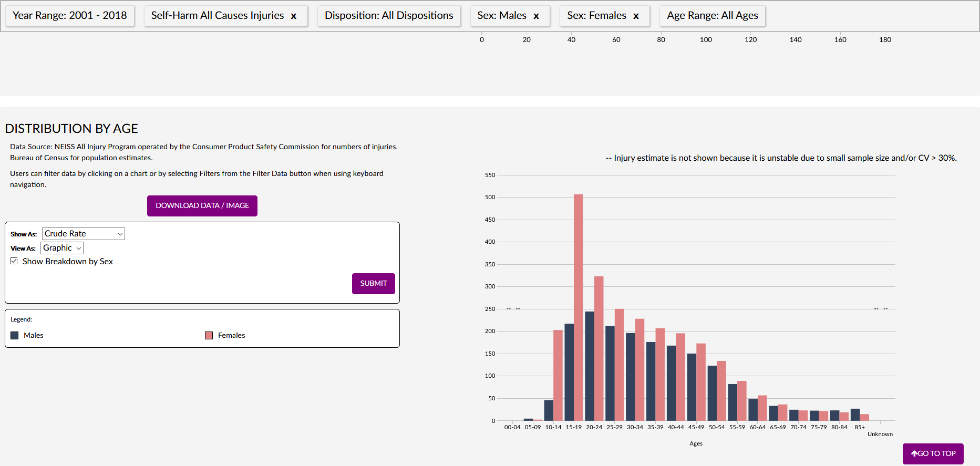Viewport: 980px width, 466px height.
Task: Click the male bar for ages 85+
Action: (x=855, y=415)
